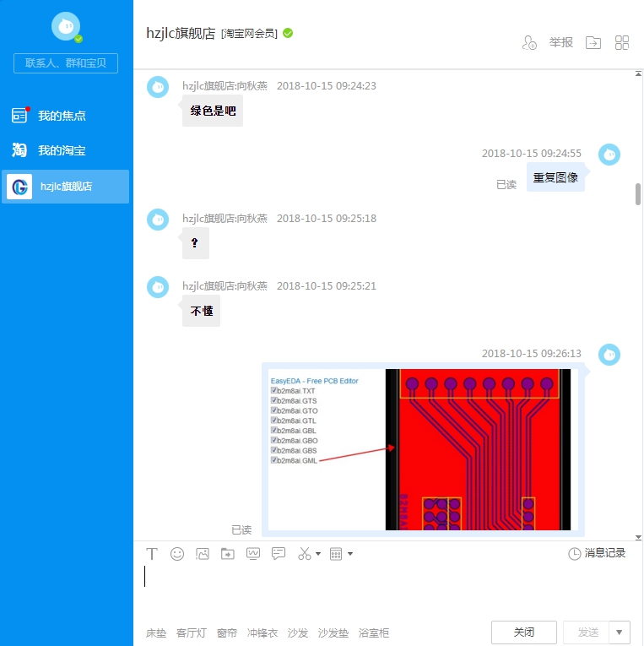
Task: Click 举报 report button
Action: [x=560, y=42]
